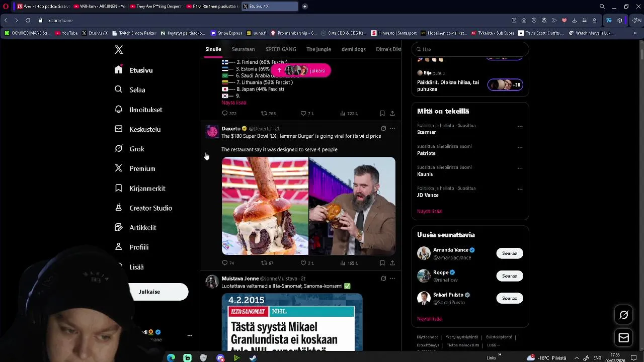The image size is (644, 362).
Task: Open Selaa explore page
Action: coord(130,90)
